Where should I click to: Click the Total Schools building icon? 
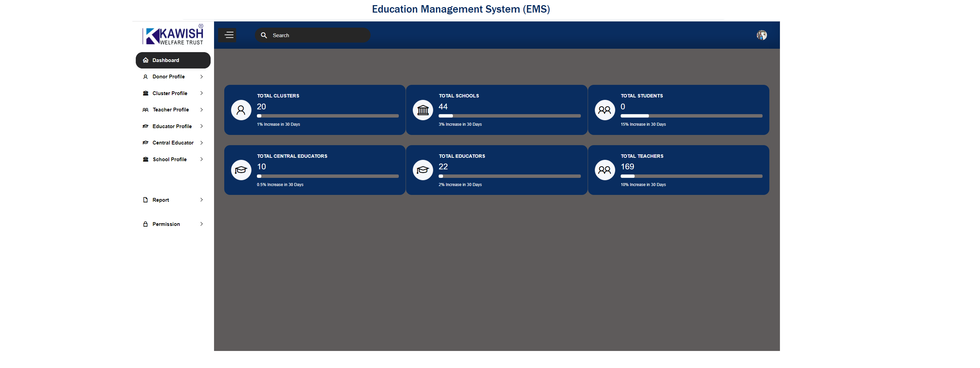(423, 110)
